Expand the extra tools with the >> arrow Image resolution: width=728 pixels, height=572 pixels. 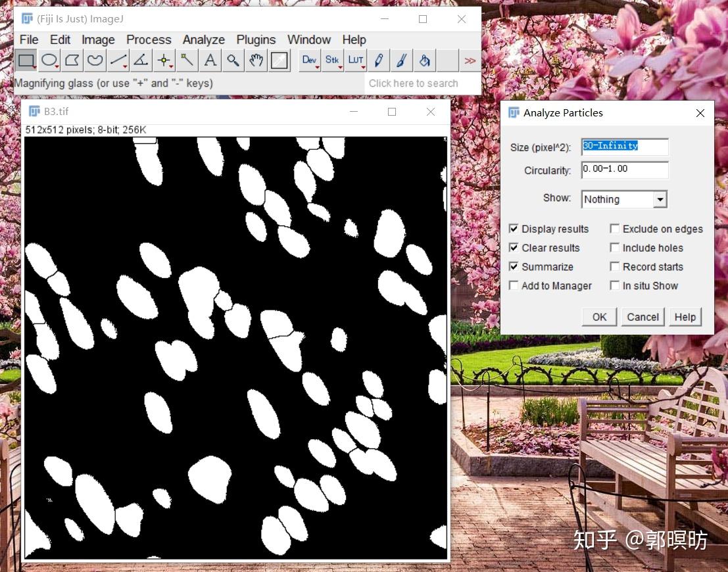point(470,60)
